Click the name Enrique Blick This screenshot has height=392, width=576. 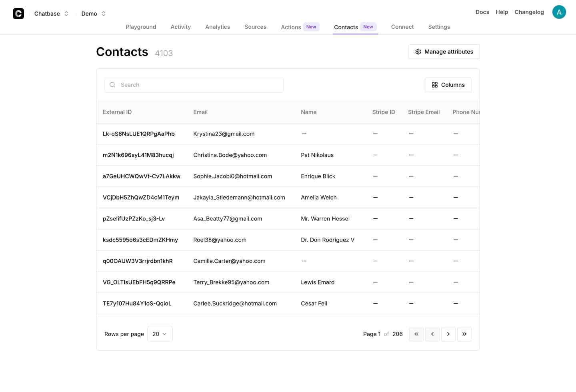point(318,176)
